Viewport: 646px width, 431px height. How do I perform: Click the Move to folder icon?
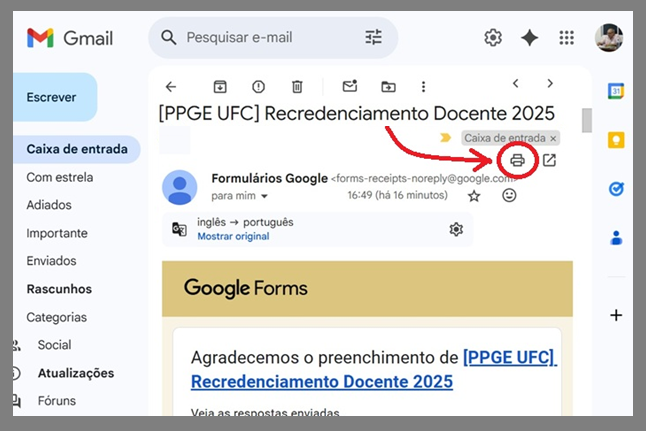(388, 86)
